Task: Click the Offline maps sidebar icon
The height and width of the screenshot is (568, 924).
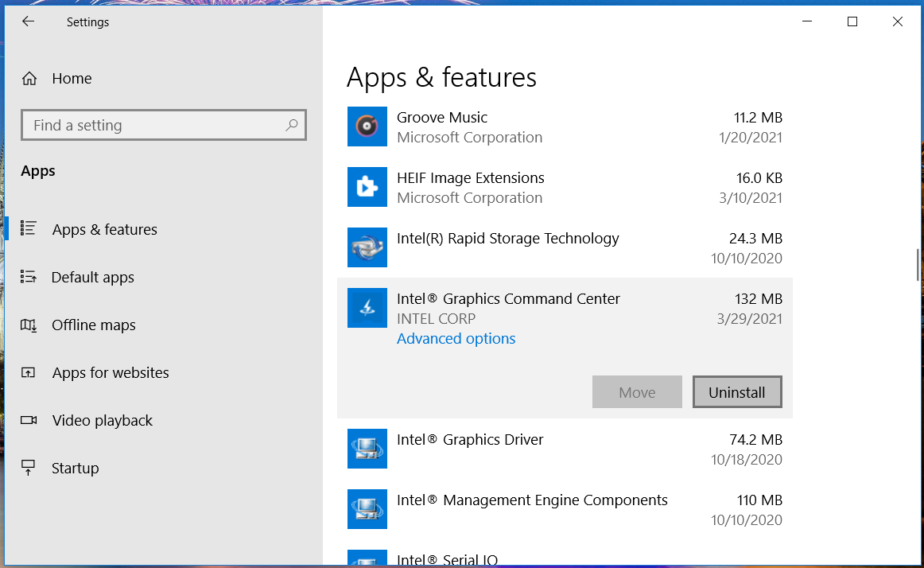Action: (x=29, y=325)
